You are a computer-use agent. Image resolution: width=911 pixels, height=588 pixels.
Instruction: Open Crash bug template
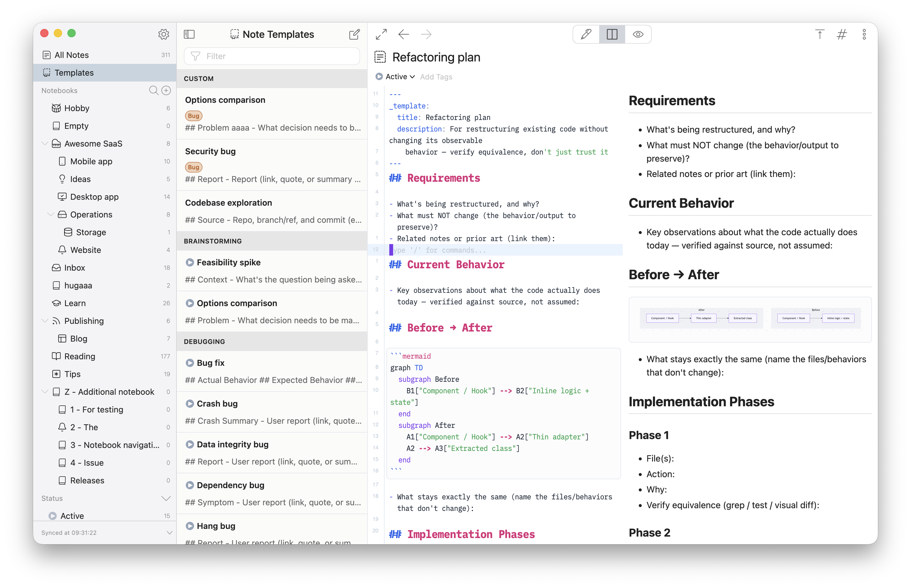pos(272,412)
